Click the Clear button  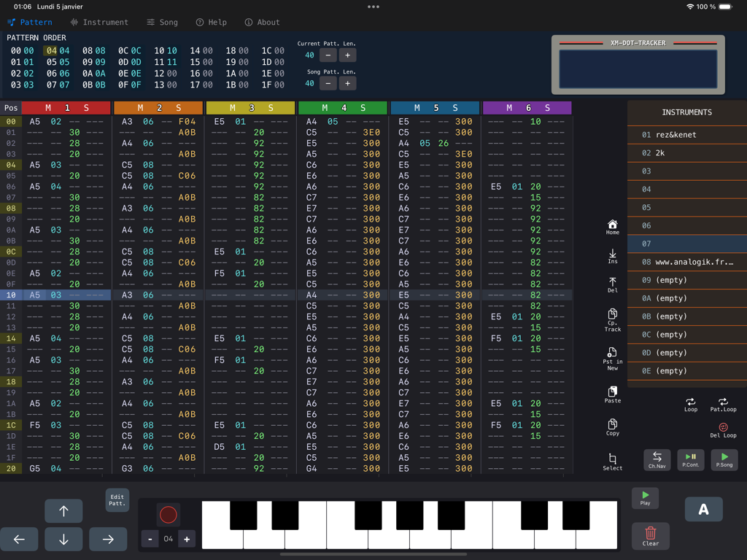(649, 535)
